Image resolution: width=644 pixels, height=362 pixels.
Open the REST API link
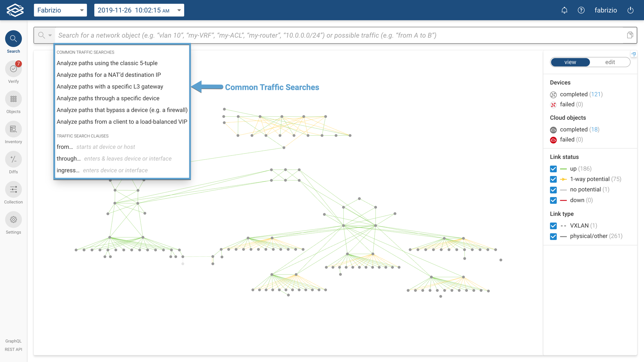pos(13,349)
